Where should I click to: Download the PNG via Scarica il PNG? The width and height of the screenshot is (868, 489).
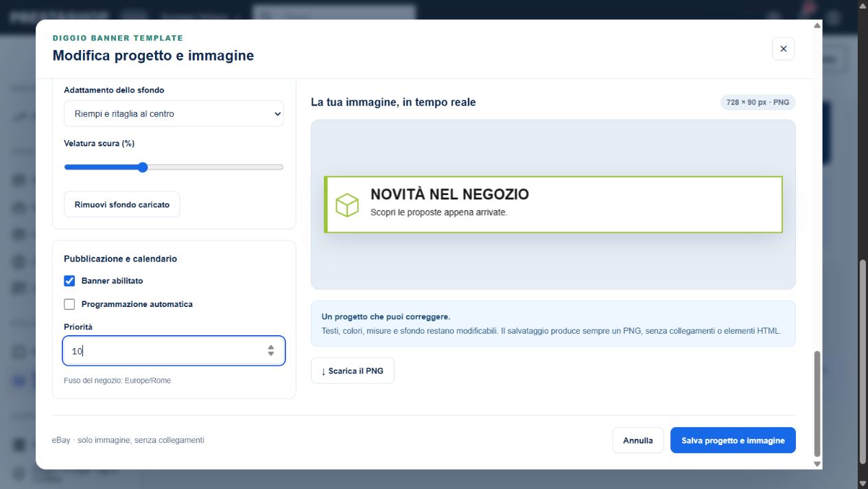(353, 371)
